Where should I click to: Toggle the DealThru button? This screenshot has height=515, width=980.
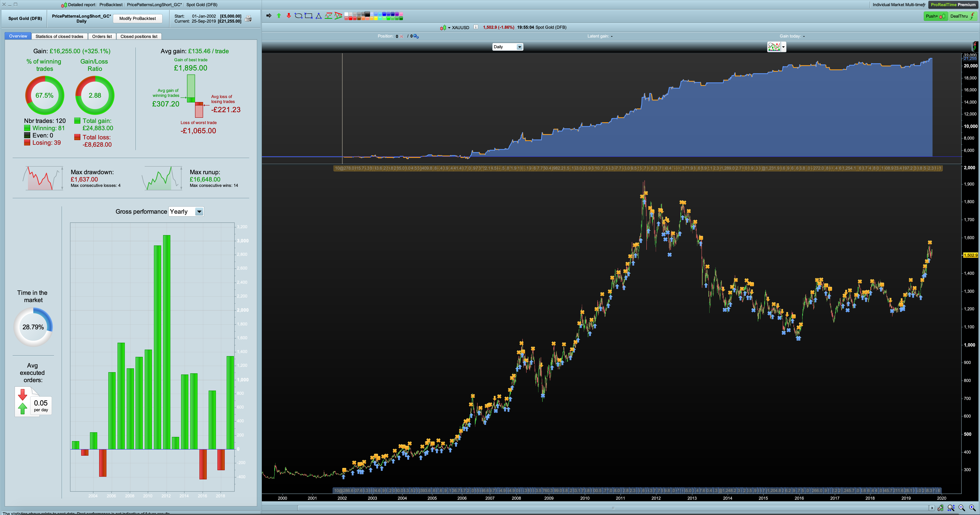(x=963, y=16)
